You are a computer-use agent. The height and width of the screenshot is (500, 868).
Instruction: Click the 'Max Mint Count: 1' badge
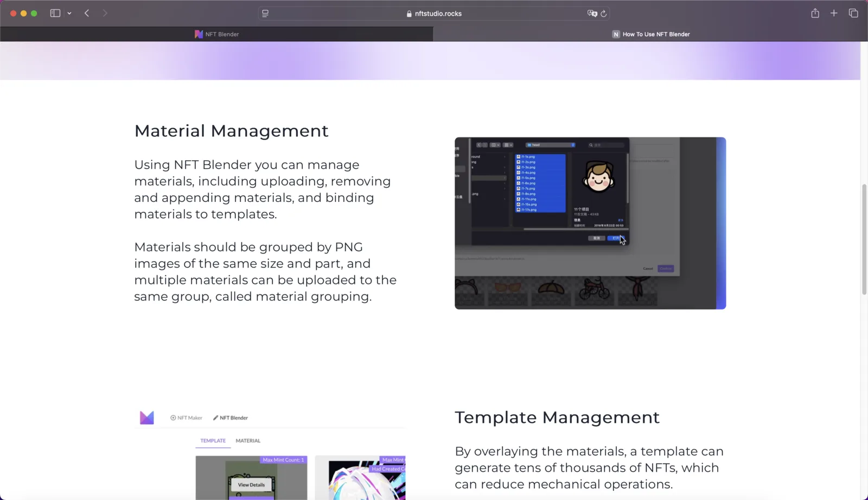(283, 460)
